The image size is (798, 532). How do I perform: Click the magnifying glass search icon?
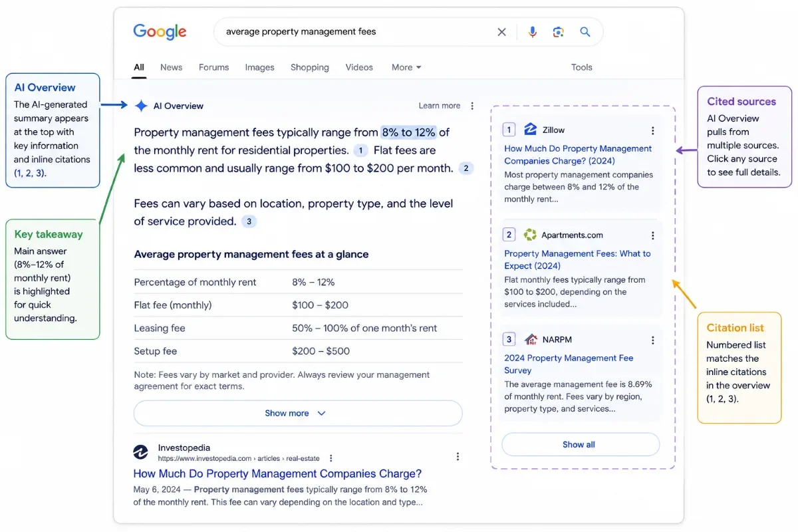[x=585, y=32]
